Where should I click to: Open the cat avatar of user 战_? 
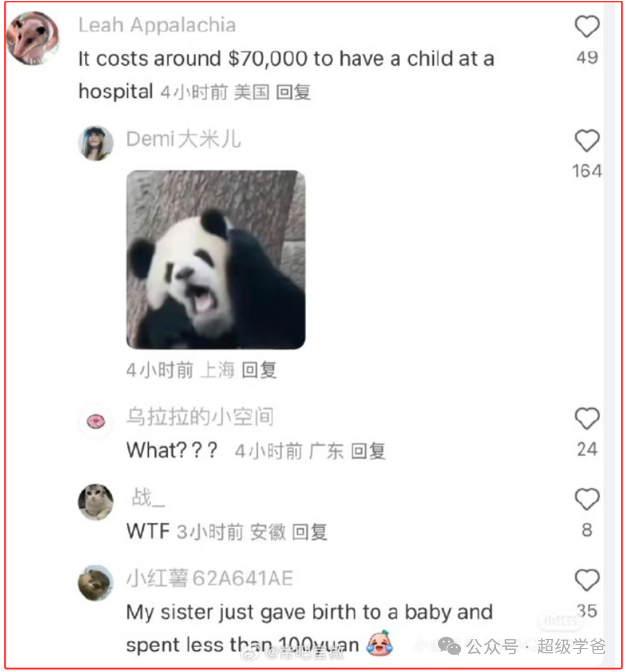pos(95,502)
